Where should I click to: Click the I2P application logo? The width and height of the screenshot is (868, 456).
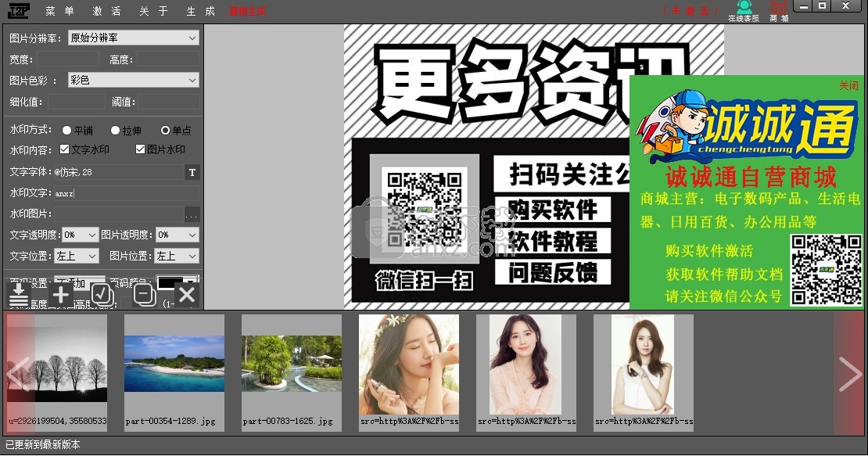pos(19,10)
